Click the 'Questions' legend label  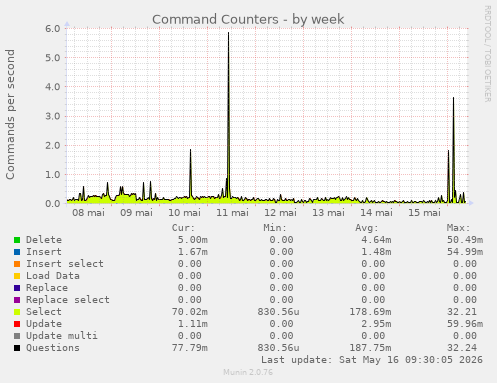53,348
